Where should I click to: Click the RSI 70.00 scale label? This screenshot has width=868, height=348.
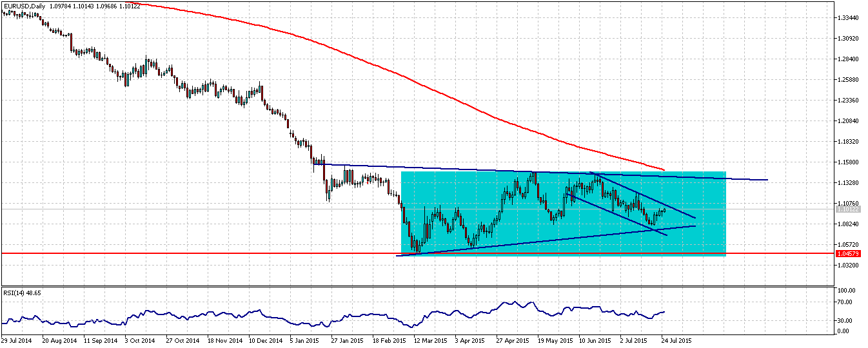coord(845,302)
